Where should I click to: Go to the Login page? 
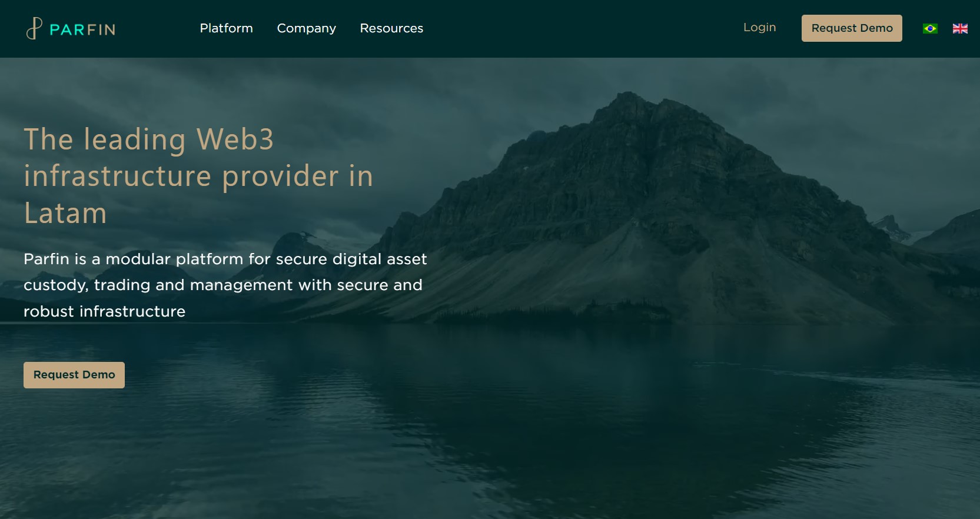(759, 28)
